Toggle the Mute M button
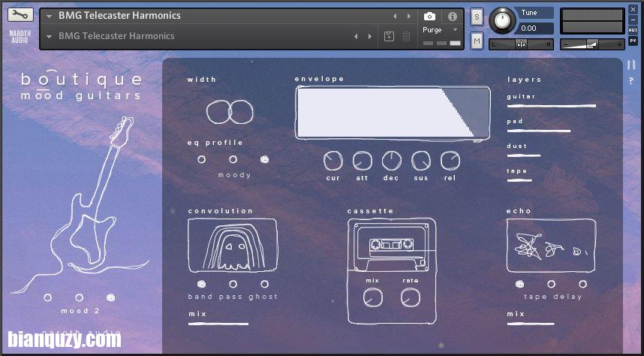 pos(477,41)
